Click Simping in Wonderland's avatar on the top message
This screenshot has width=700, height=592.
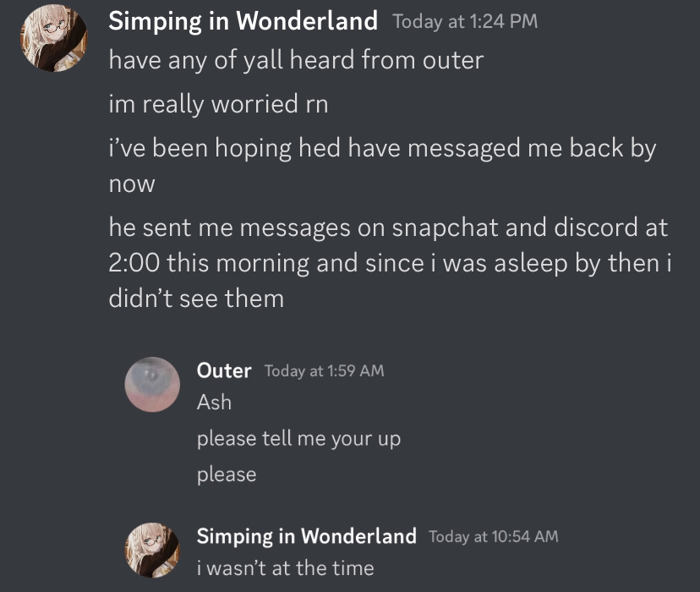click(53, 38)
